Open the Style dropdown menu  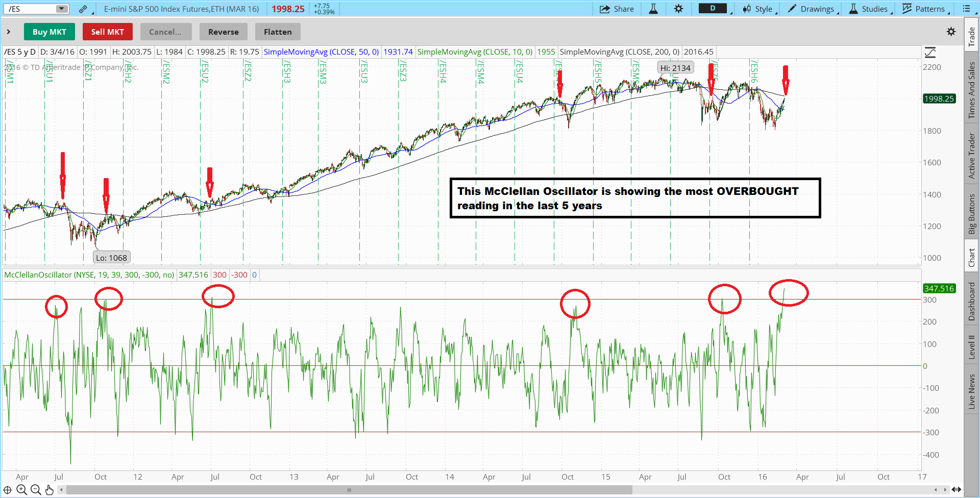click(x=760, y=9)
